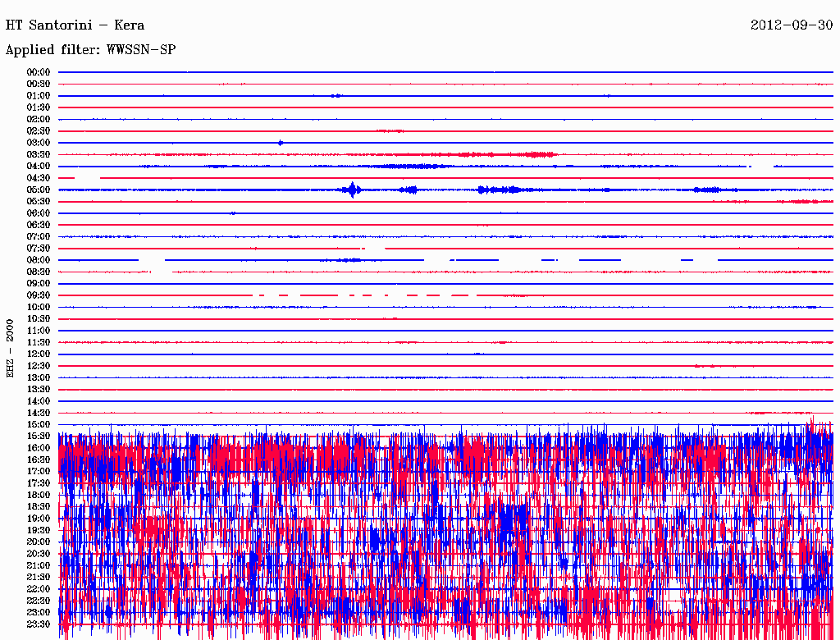Screen dimensions: 840x640
Task: Click the 07:30 time label
Action: [39, 249]
